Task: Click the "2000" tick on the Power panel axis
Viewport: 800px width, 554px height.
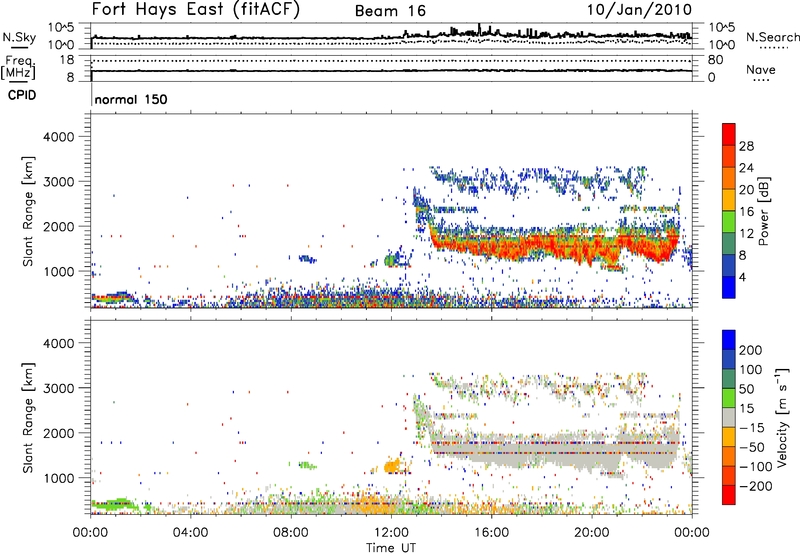Action: [58, 226]
